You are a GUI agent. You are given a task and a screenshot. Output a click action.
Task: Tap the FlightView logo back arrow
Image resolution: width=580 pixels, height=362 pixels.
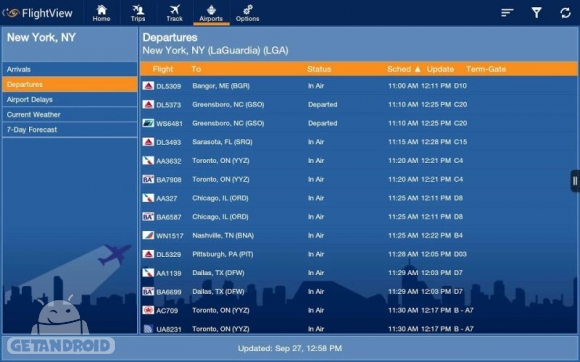pyautogui.click(x=10, y=13)
